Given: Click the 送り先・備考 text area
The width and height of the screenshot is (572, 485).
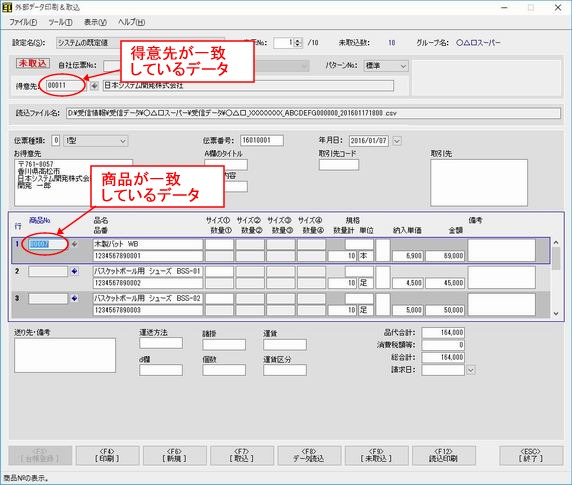Looking at the screenshot, I should pos(65,355).
